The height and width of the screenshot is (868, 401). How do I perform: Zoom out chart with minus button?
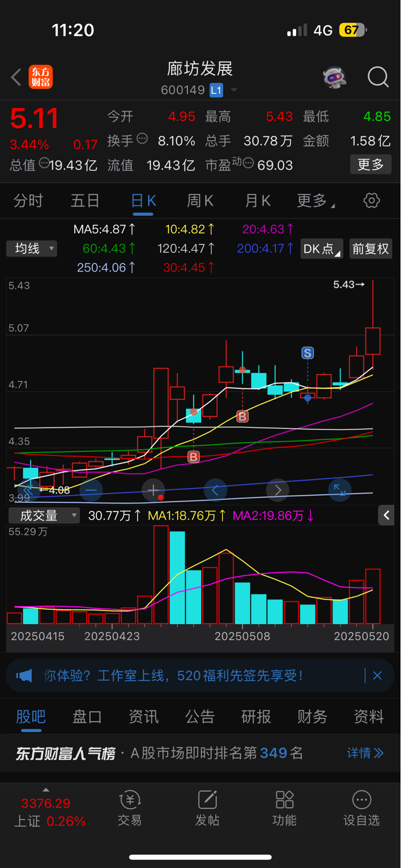click(91, 490)
